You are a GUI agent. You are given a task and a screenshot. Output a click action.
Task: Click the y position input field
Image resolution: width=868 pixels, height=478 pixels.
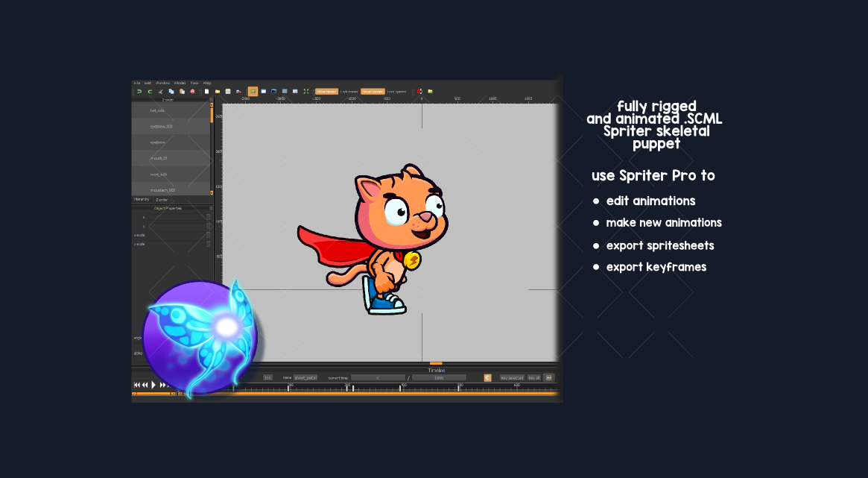[177, 226]
